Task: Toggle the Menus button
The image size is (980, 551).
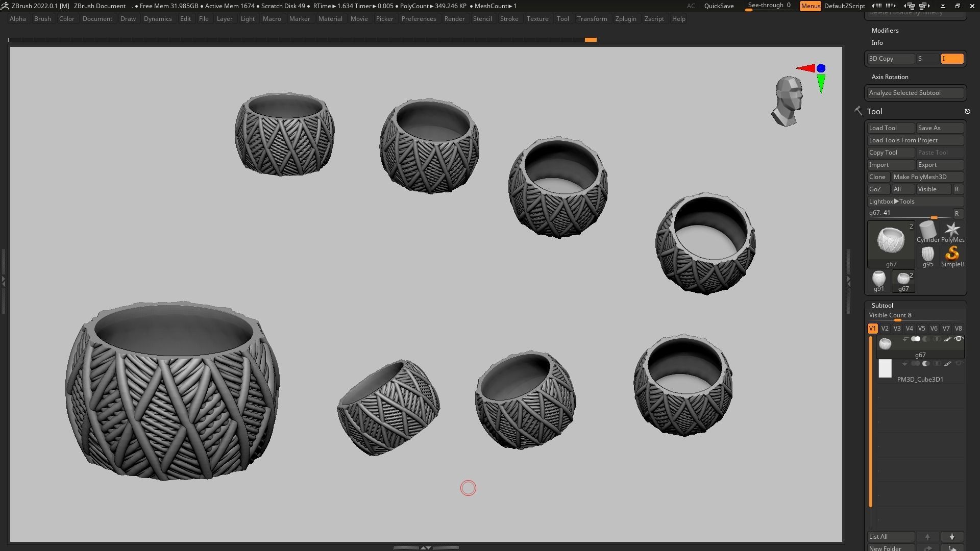Action: click(x=811, y=6)
